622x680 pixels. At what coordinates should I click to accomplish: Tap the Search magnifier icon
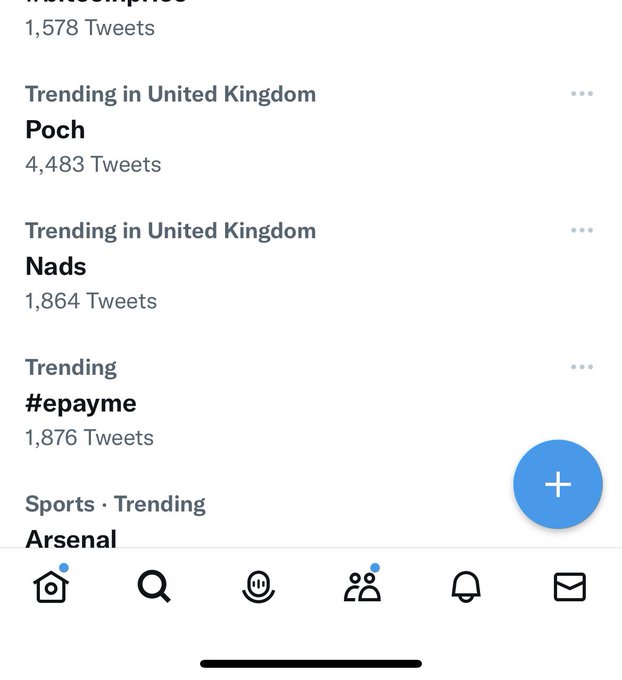click(154, 586)
